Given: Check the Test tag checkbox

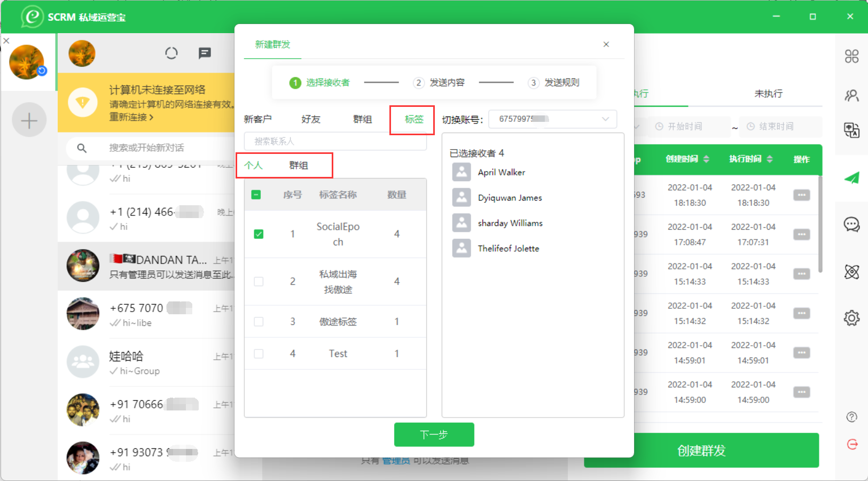Looking at the screenshot, I should [x=259, y=354].
